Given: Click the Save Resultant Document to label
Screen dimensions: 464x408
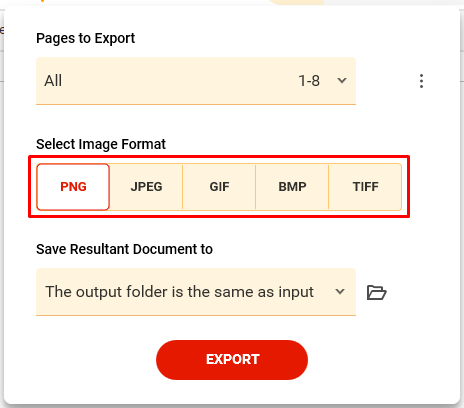Looking at the screenshot, I should (124, 249).
